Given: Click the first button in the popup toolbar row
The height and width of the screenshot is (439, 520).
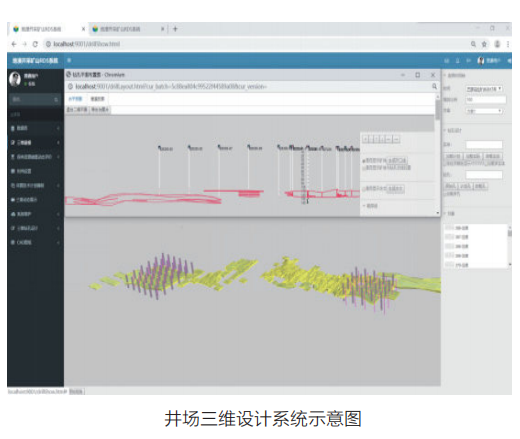Looking at the screenshot, I should 77,109.
